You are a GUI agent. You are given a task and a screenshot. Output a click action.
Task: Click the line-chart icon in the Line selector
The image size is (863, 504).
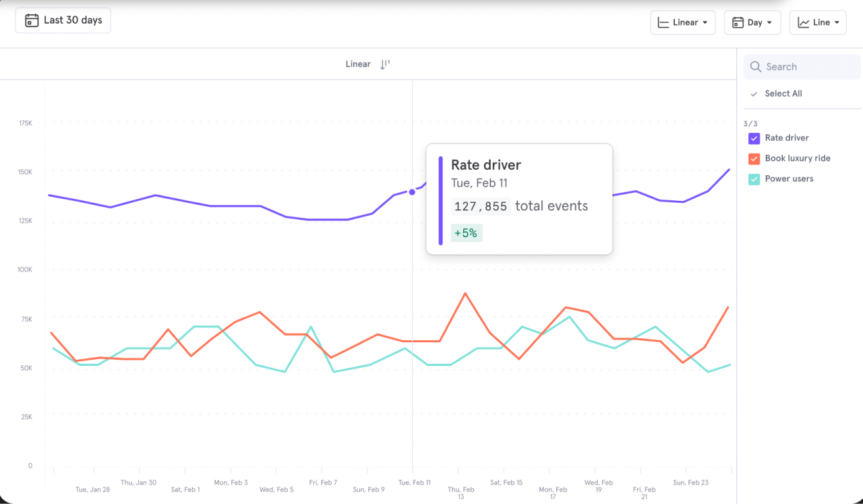click(802, 22)
